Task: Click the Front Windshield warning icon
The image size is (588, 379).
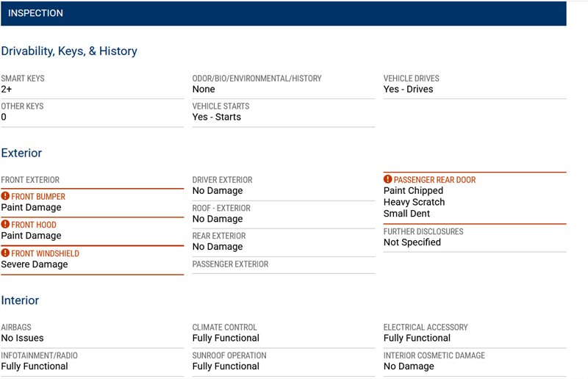Action: pyautogui.click(x=5, y=253)
